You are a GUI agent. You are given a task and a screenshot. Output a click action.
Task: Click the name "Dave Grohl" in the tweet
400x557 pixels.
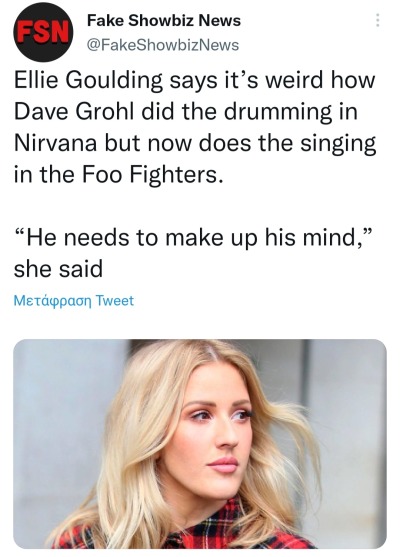tap(74, 112)
